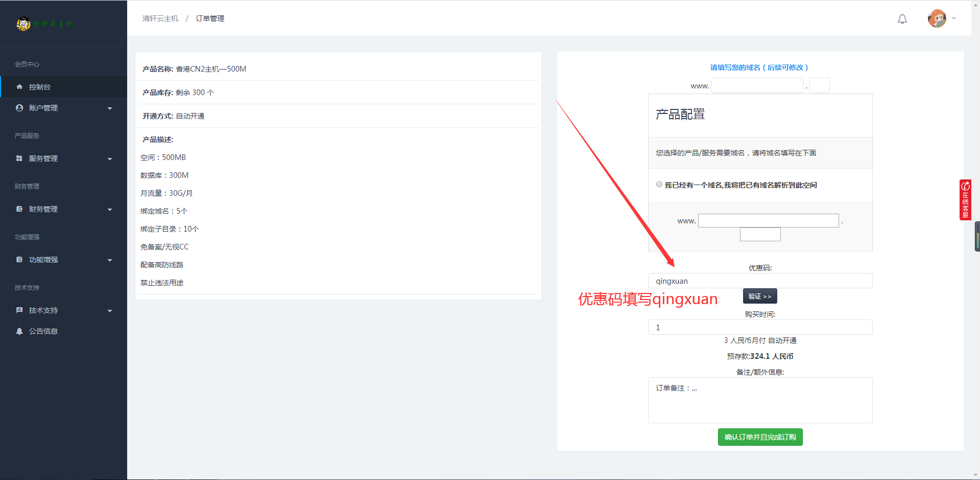This screenshot has height=480, width=980.
Task: Click the 清轩云主机 breadcrumb link
Action: click(160, 18)
